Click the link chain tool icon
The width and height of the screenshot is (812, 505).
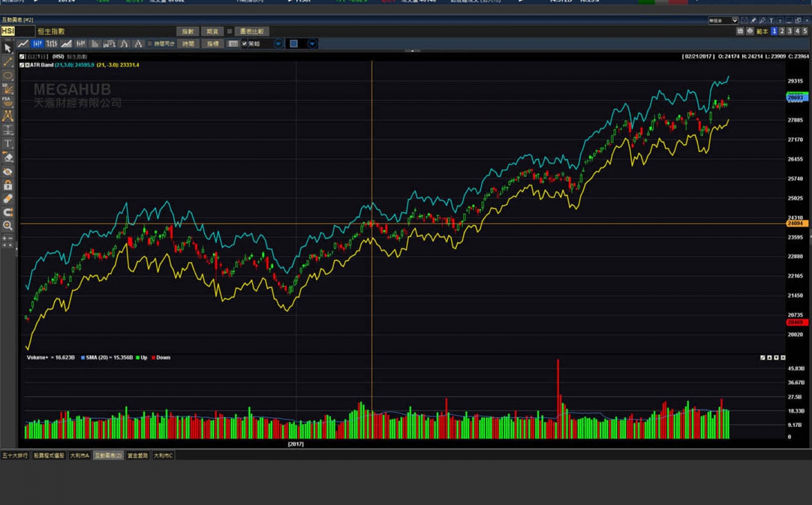(8, 199)
